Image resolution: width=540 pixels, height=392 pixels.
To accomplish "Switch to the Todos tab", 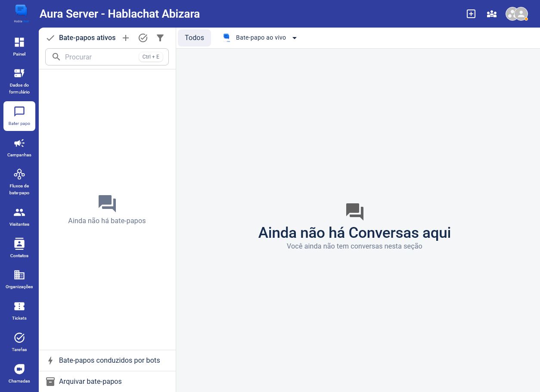I will (194, 38).
